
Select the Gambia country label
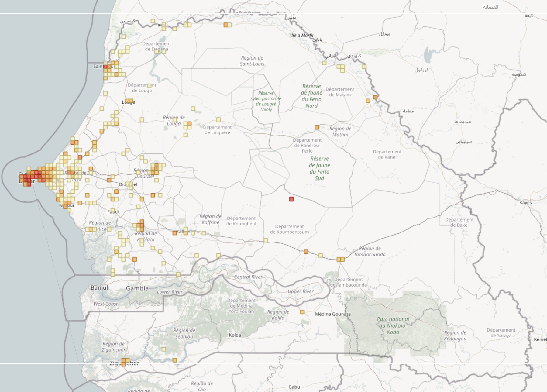[x=137, y=288]
